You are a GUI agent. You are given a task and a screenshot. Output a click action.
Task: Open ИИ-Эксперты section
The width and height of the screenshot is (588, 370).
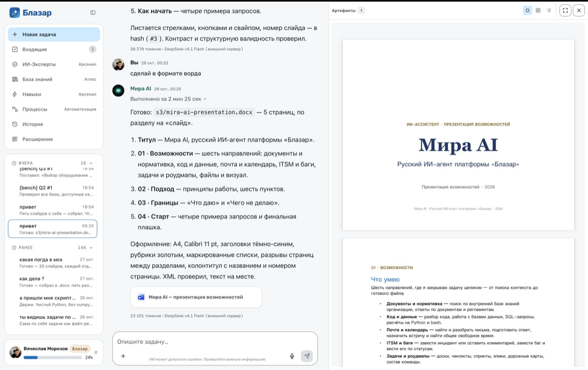click(53, 64)
